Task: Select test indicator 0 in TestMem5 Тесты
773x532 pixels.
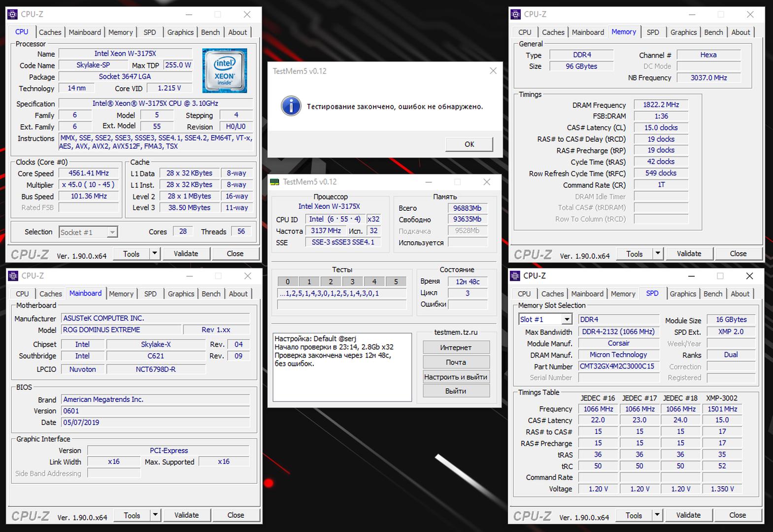Action: [x=288, y=282]
